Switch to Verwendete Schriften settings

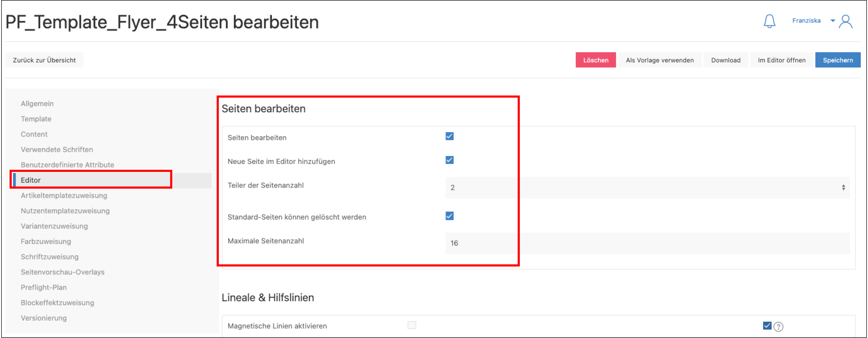57,149
